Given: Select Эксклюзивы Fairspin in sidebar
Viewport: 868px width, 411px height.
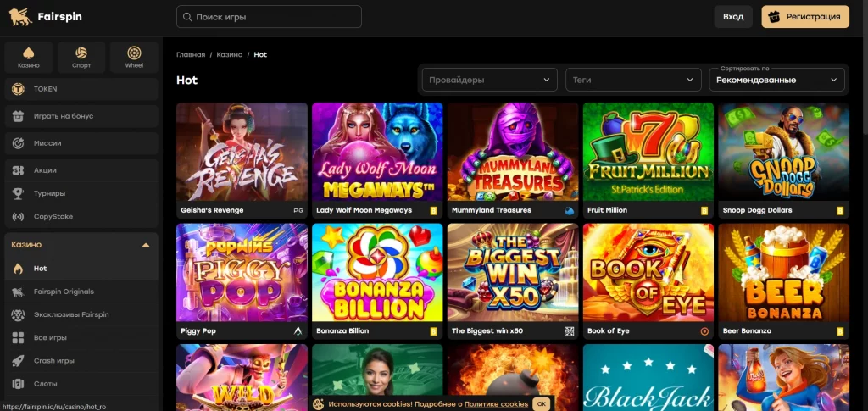Looking at the screenshot, I should (81, 314).
